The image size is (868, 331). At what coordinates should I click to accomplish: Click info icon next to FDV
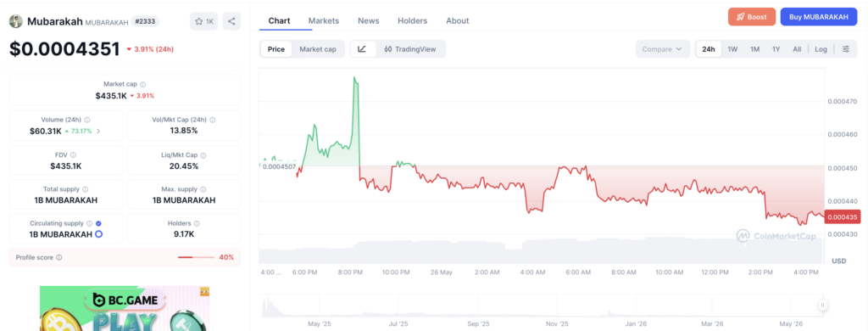(73, 155)
